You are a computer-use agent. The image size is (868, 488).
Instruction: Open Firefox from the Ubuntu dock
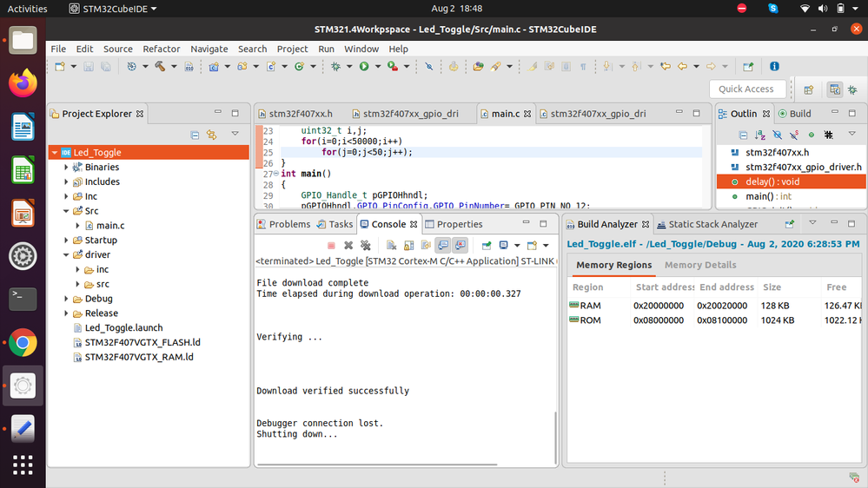coord(23,83)
